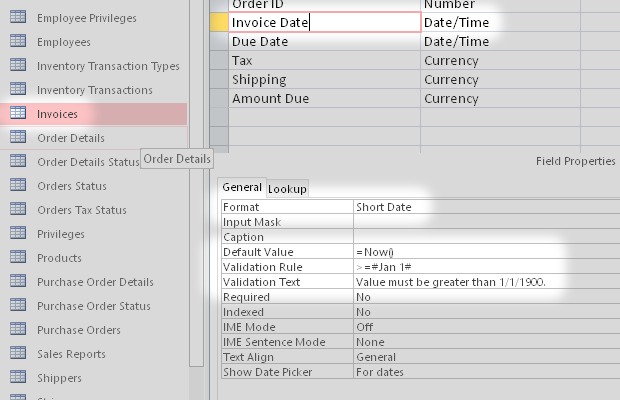620x400 pixels.
Task: Click the Employee Privileges table icon
Action: pyautogui.click(x=18, y=18)
